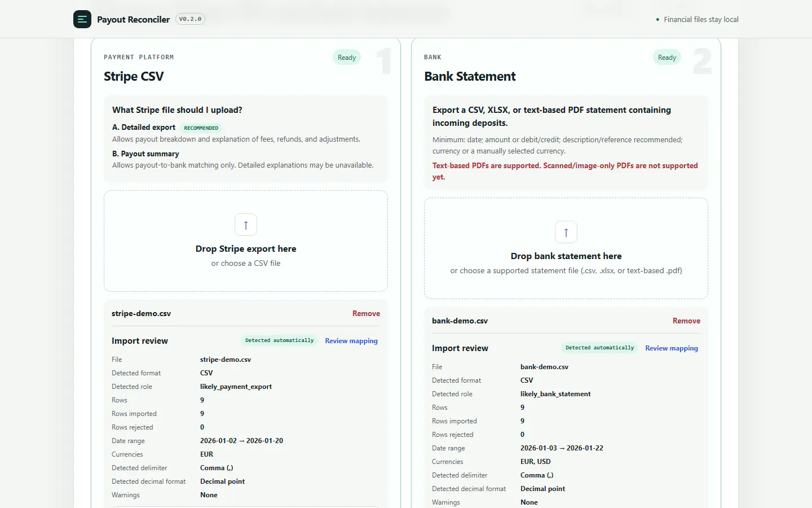Click the Ready badge on Stripe CSV card

point(347,58)
